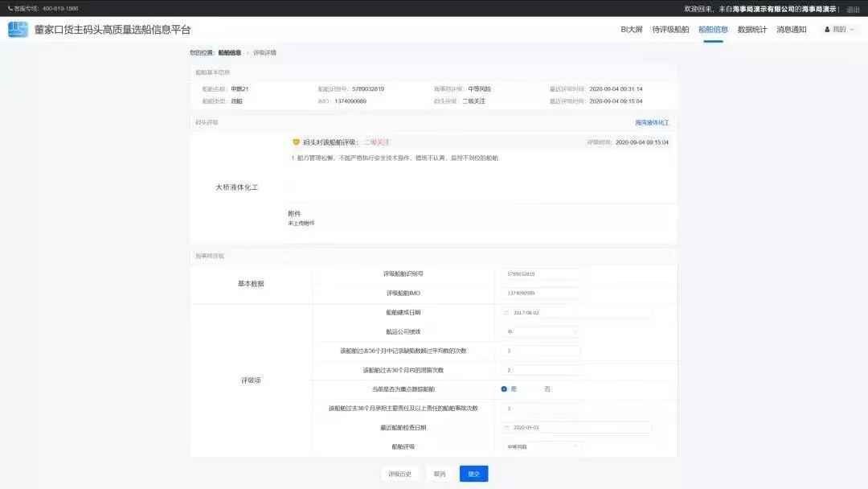Expand the 我的 user menu

(840, 30)
